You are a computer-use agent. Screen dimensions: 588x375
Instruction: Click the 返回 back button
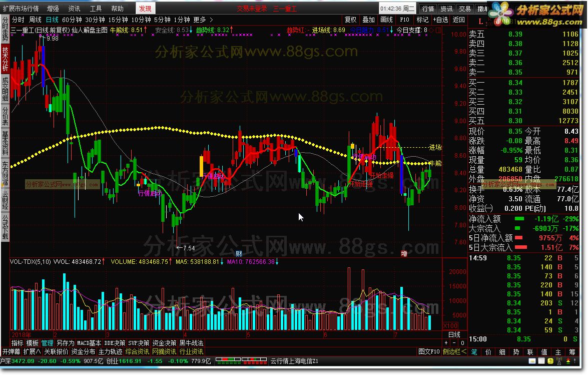458,20
